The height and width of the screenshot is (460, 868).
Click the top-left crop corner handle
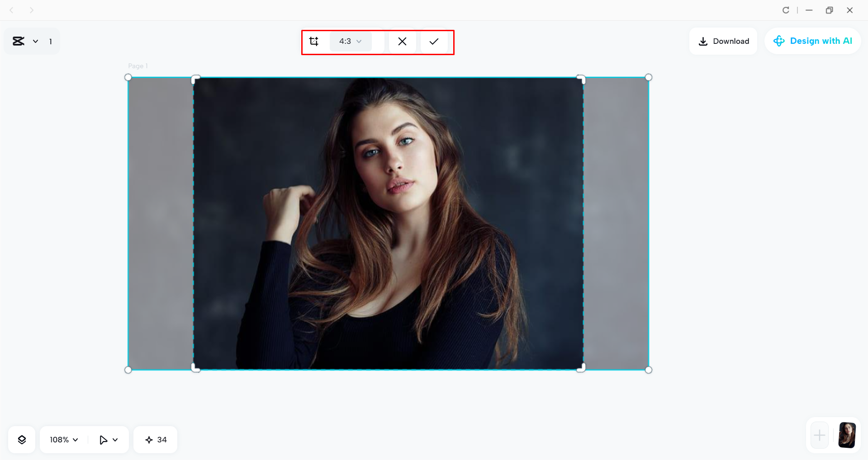click(x=195, y=80)
